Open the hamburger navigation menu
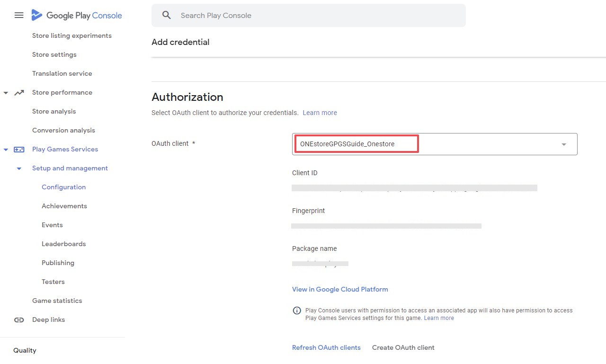The height and width of the screenshot is (364, 606). (x=19, y=15)
